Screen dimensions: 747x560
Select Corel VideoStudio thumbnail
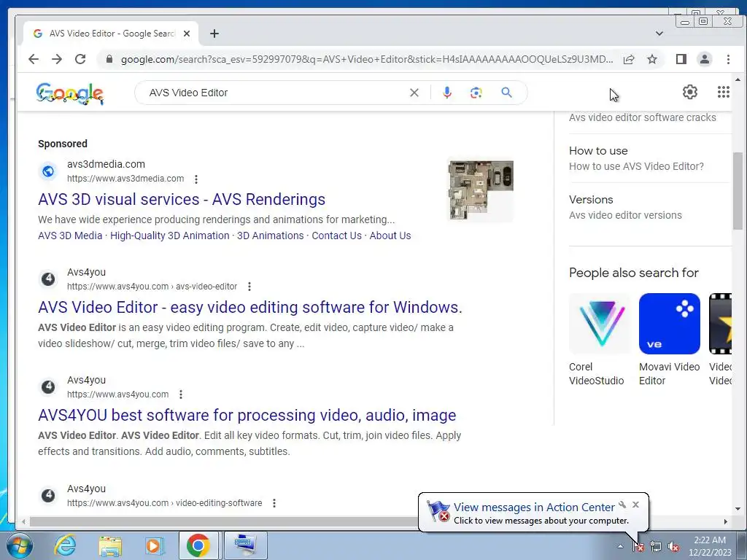click(600, 324)
